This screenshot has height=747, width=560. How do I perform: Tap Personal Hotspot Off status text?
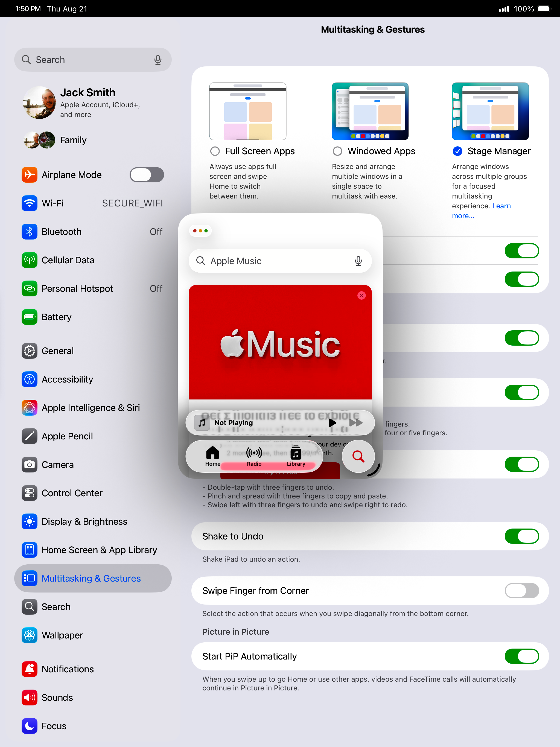pos(156,289)
